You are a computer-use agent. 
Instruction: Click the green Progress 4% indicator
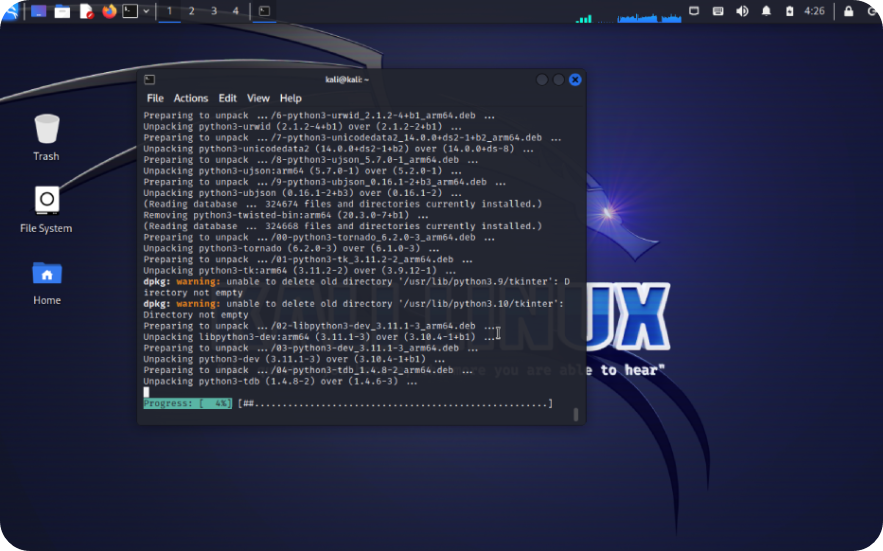[188, 403]
